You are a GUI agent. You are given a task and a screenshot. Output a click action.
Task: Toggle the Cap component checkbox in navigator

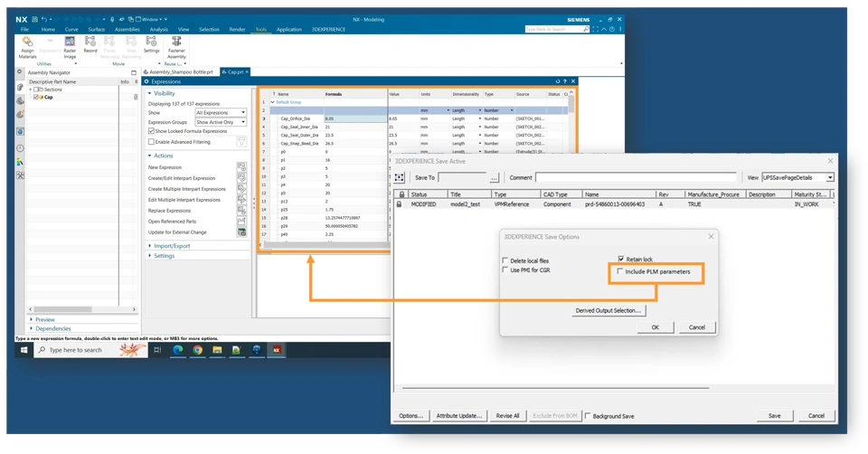coord(36,97)
